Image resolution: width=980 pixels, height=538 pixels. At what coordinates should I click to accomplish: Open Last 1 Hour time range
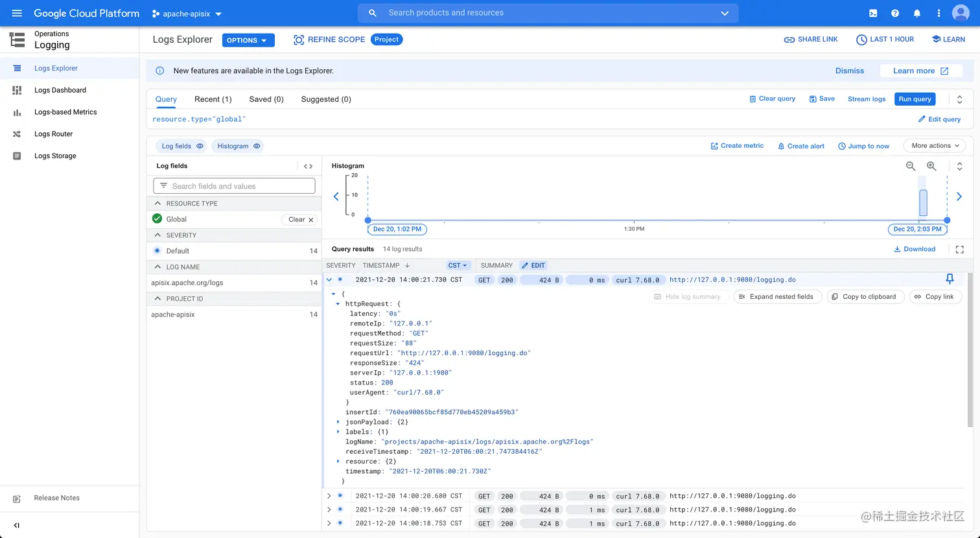885,40
